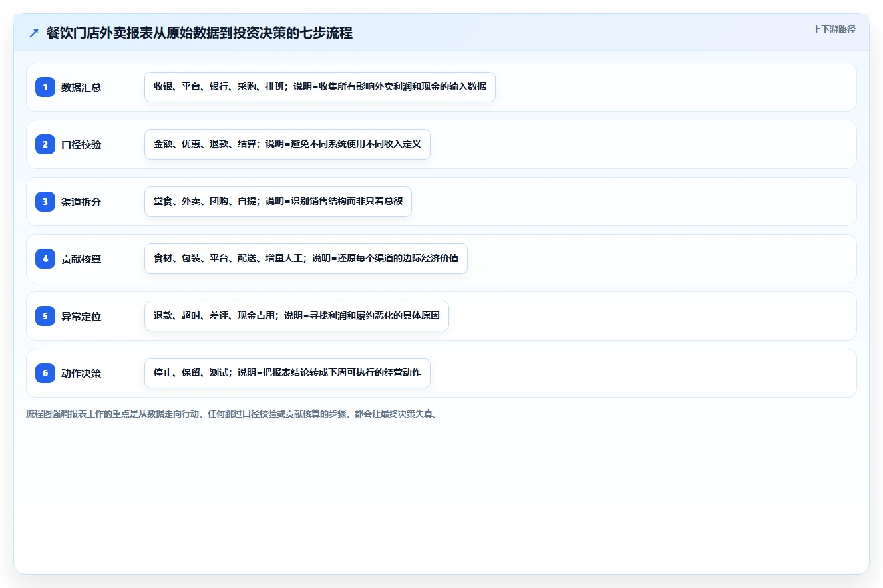Select the 异常定位 step label
883x588 pixels.
[x=81, y=316]
